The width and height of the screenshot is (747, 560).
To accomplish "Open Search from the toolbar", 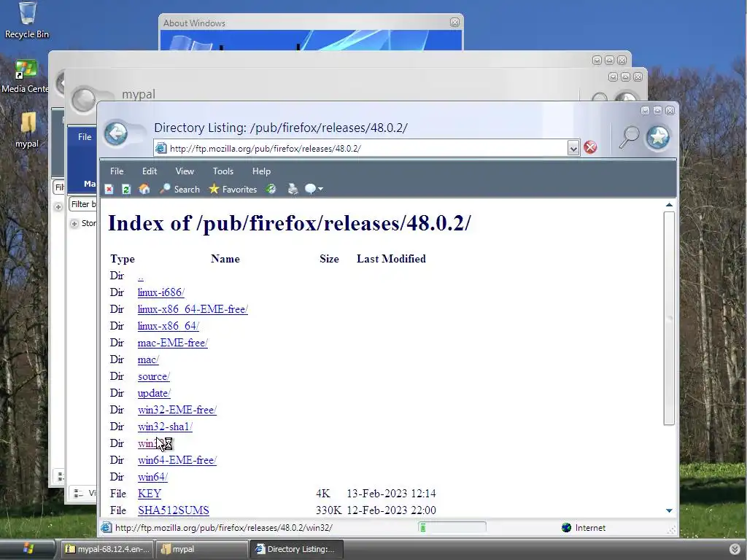I will (x=179, y=190).
